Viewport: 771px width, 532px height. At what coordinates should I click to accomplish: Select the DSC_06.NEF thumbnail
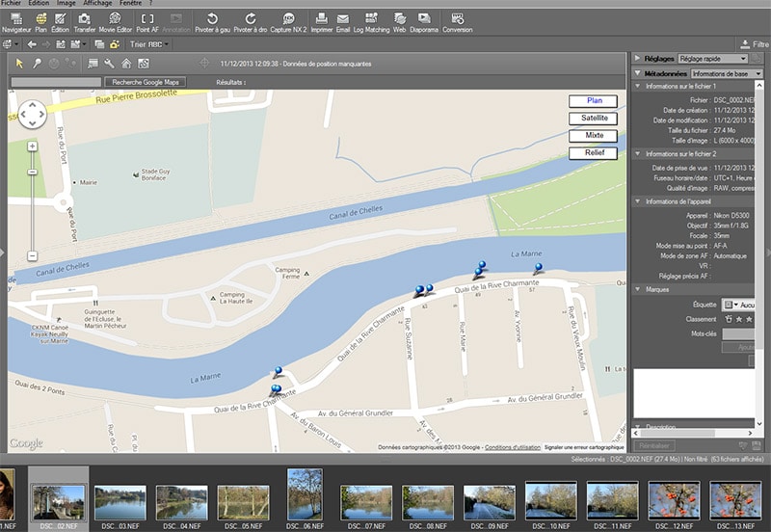coord(305,494)
